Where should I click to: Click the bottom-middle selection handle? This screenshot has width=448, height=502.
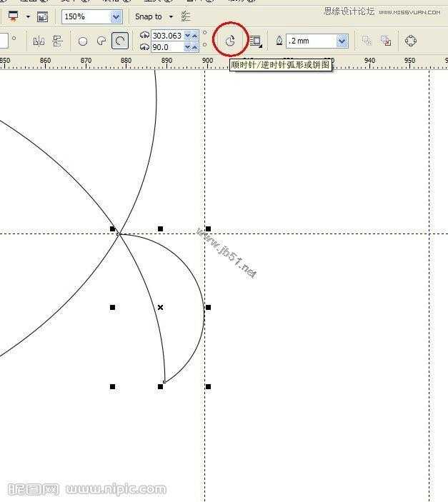(x=160, y=387)
